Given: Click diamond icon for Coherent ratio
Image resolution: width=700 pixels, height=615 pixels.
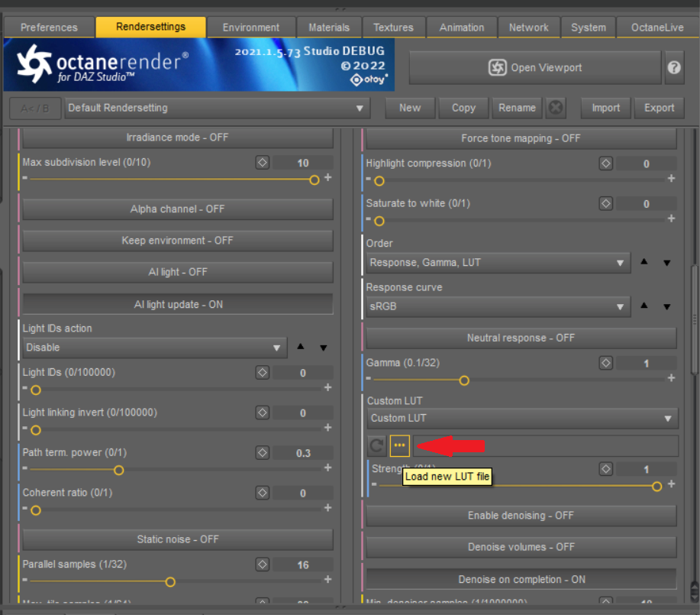Looking at the screenshot, I should (x=263, y=493).
